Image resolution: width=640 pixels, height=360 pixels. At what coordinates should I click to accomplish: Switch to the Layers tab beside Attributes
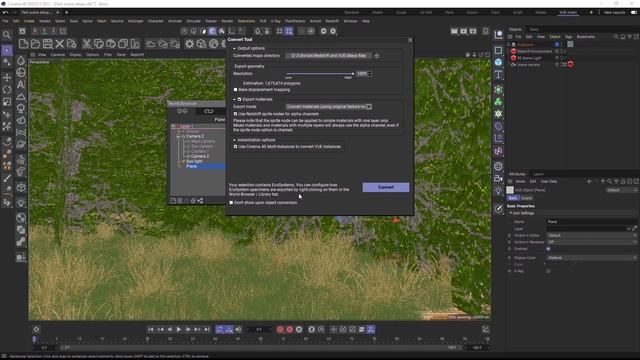(538, 174)
